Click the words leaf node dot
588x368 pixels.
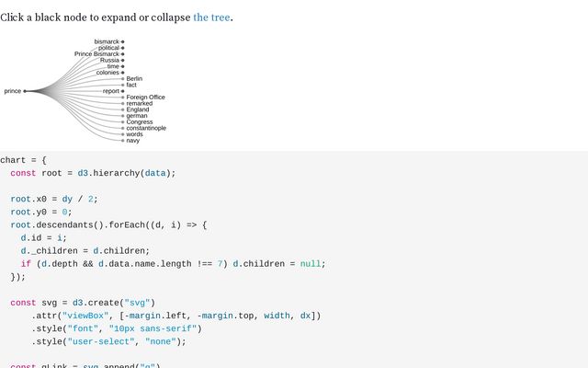pyautogui.click(x=123, y=134)
